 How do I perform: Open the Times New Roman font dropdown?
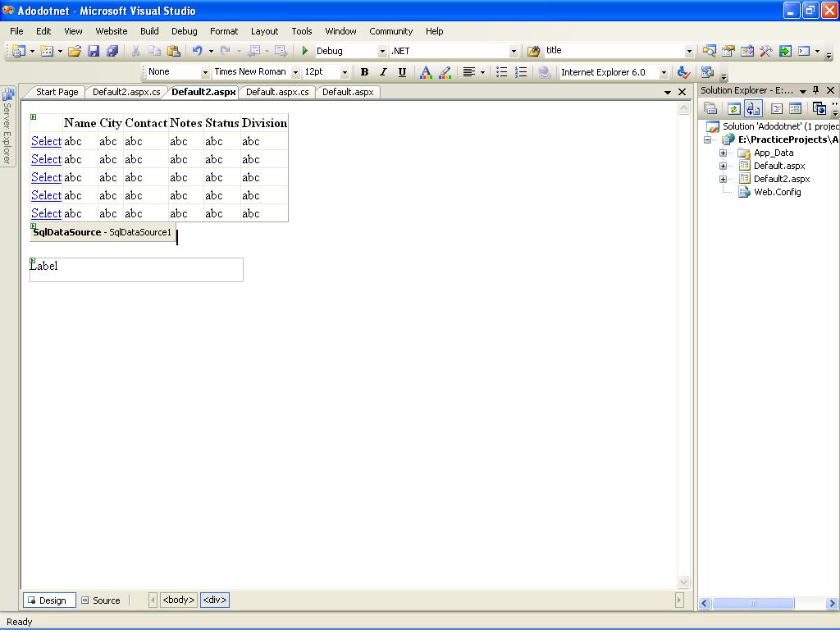pos(295,72)
